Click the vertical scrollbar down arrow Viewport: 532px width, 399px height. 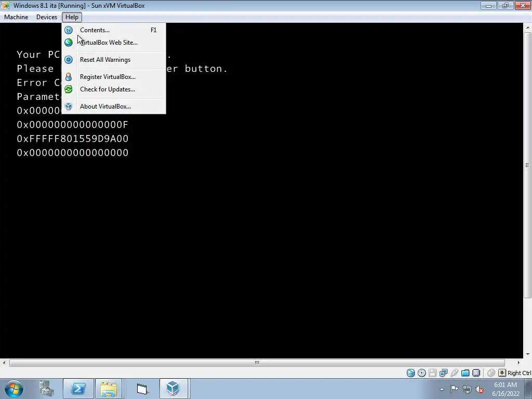528,354
